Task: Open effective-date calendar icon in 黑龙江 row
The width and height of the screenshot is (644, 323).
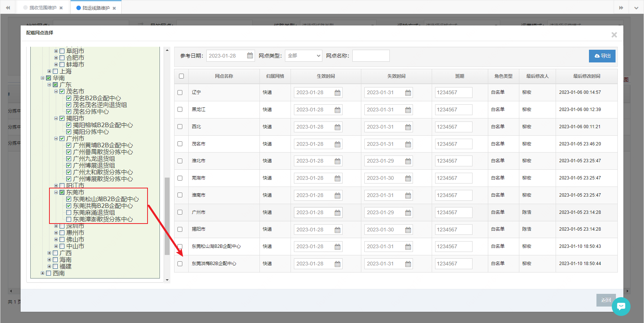Action: coord(337,110)
